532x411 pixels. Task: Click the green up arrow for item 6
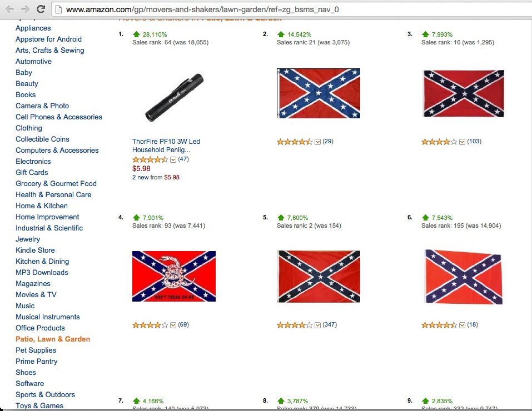point(425,218)
